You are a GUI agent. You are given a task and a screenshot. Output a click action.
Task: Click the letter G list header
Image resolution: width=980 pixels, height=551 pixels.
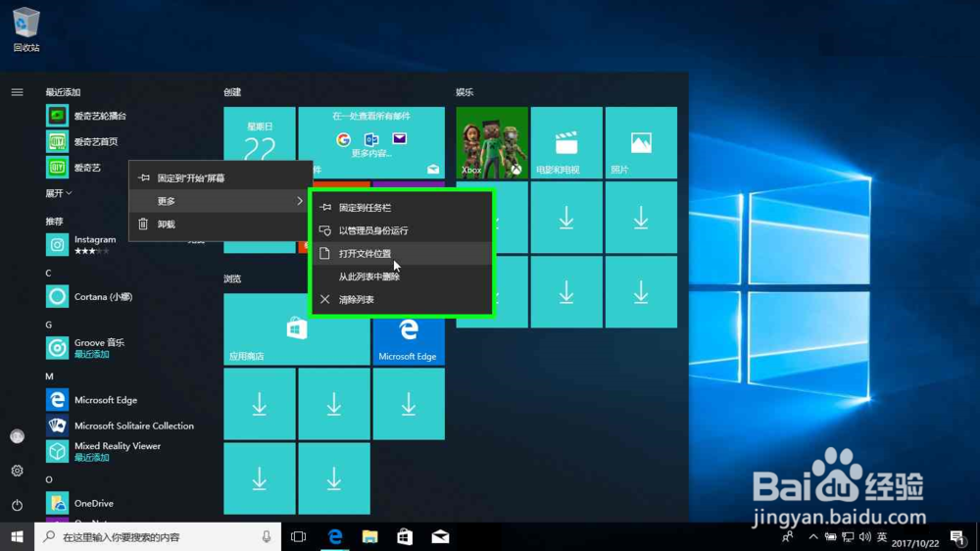tap(48, 325)
